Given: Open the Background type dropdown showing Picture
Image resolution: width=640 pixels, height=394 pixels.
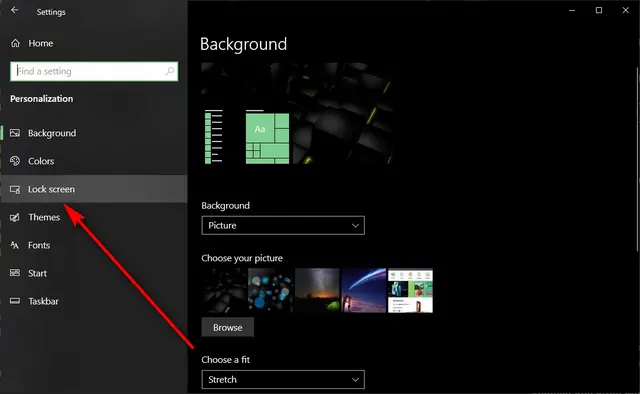Looking at the screenshot, I should (283, 225).
